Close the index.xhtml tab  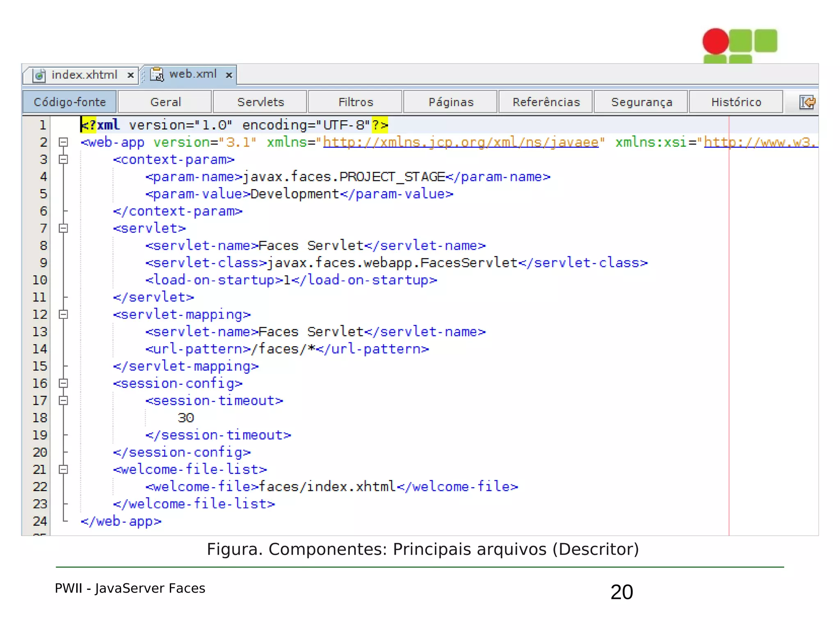[x=130, y=75]
